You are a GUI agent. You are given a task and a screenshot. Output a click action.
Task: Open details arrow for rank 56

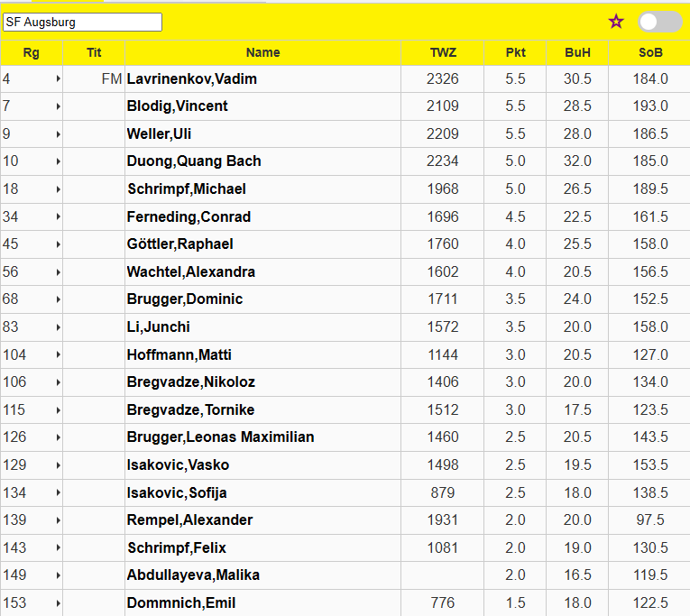(58, 272)
